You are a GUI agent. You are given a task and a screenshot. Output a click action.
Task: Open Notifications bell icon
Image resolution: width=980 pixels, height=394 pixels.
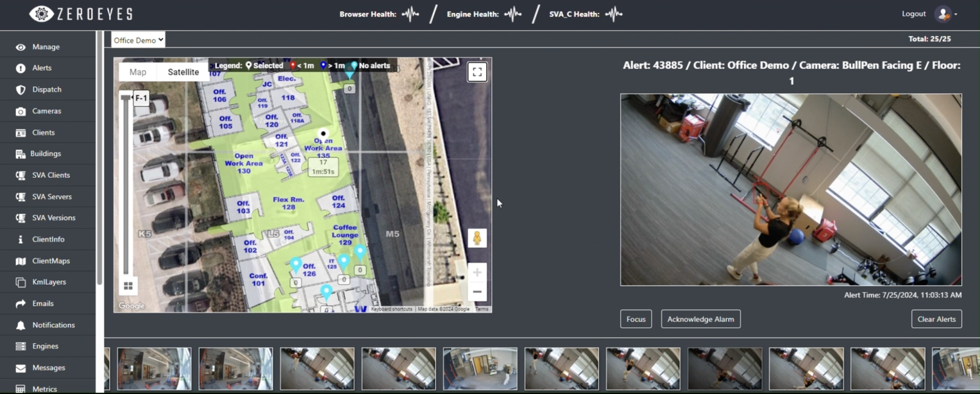point(21,325)
